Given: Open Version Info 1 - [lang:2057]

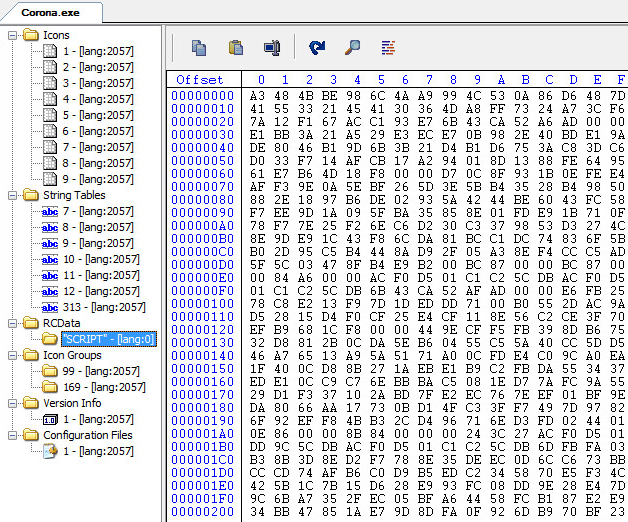Looking at the screenshot, I should [x=98, y=419].
